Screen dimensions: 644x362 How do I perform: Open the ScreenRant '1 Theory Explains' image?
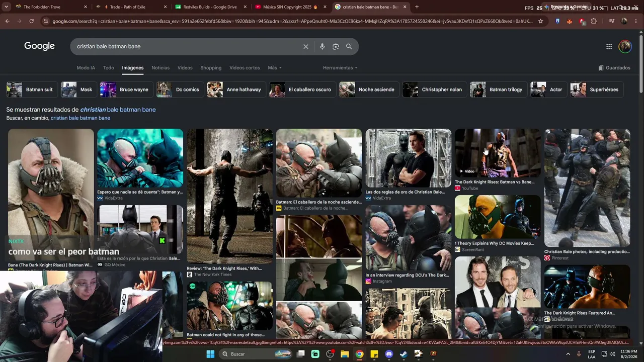click(498, 217)
